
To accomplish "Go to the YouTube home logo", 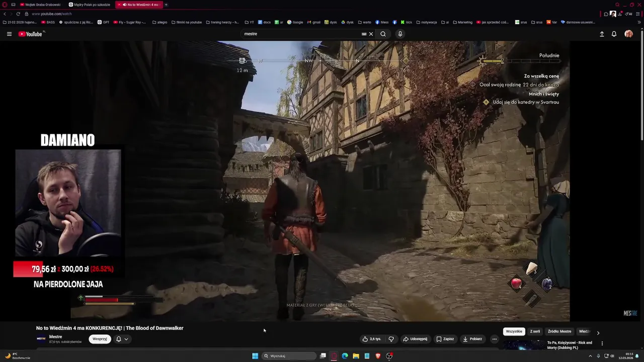I will click(x=30, y=34).
